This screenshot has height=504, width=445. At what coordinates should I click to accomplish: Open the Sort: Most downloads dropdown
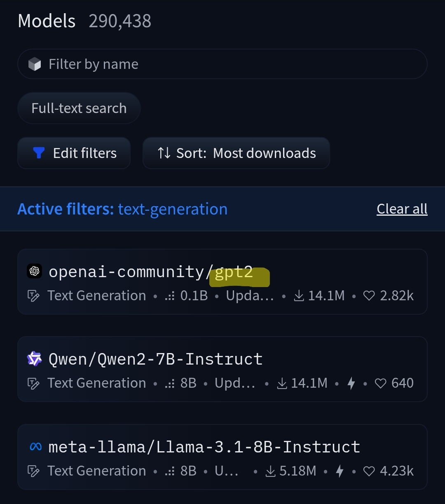pos(236,153)
